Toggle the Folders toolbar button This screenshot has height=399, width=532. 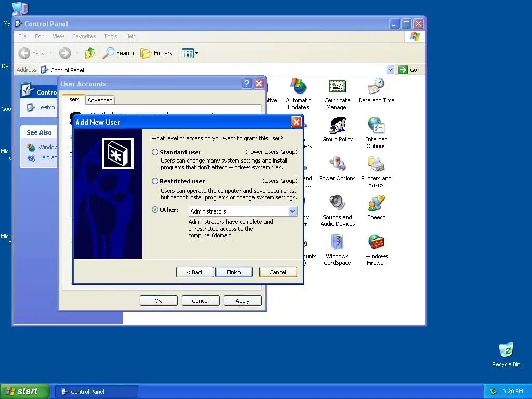coord(156,53)
